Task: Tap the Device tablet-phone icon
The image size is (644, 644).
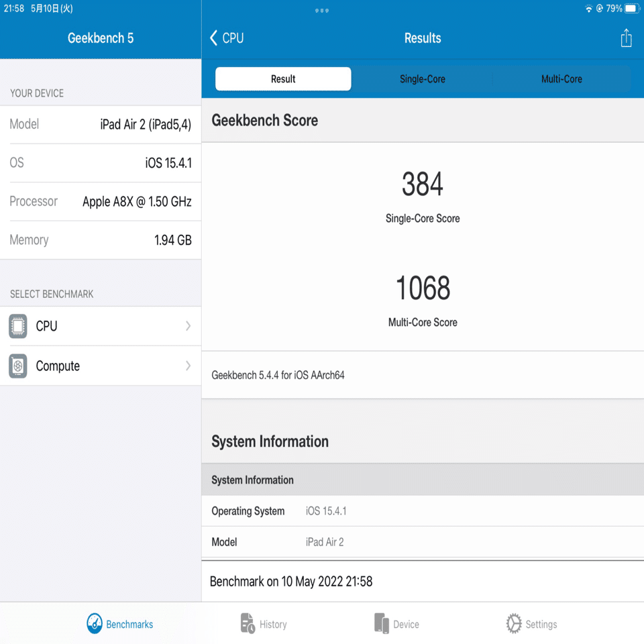Action: coord(382,623)
